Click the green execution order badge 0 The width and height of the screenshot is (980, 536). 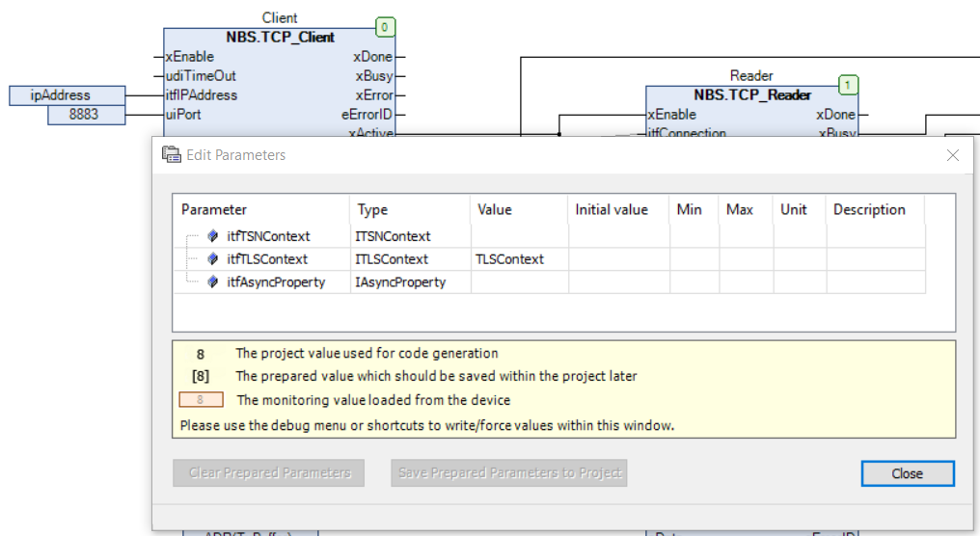click(385, 28)
